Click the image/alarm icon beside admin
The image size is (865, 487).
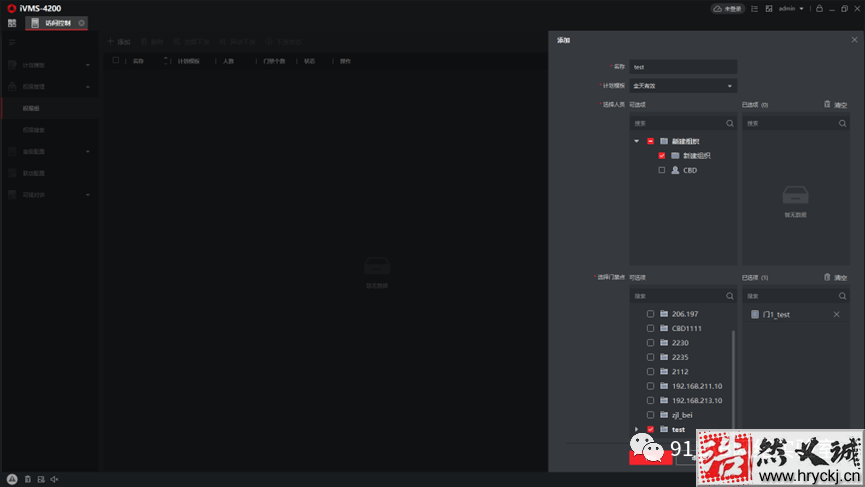[769, 9]
